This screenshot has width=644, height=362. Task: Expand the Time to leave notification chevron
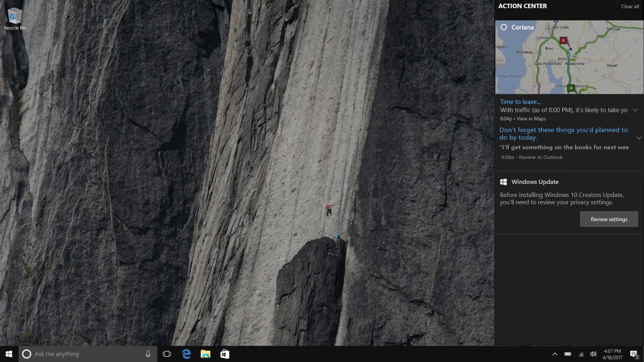click(636, 110)
